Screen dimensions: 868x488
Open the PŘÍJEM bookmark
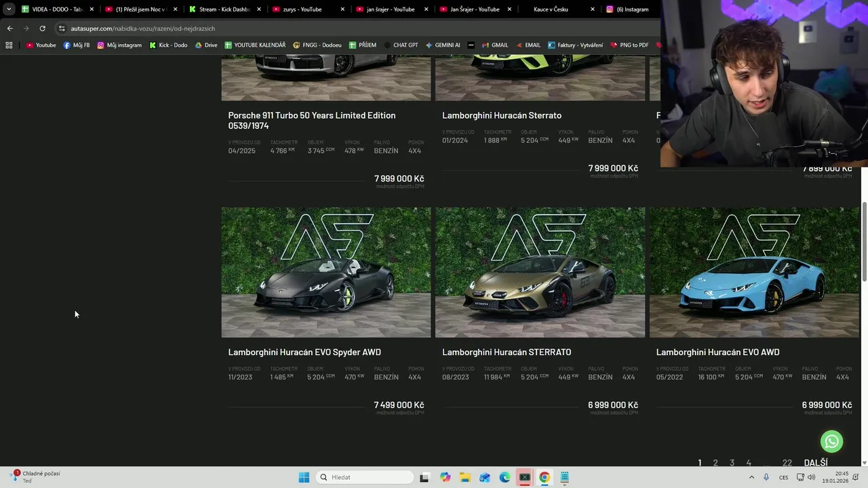pyautogui.click(x=363, y=45)
